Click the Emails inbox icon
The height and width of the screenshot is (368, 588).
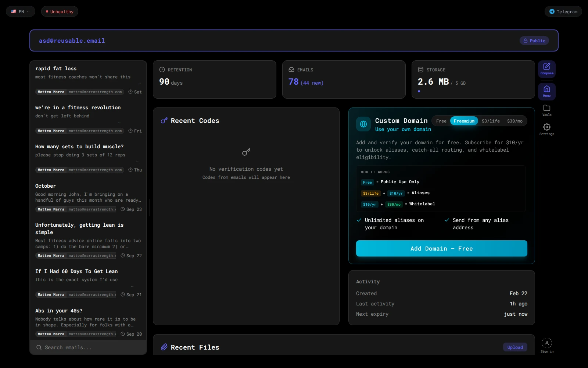291,70
